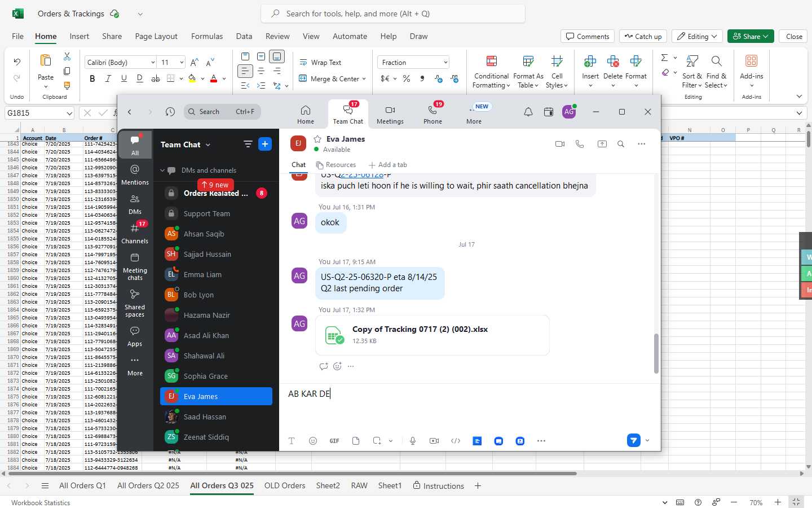812x508 pixels.
Task: Open the Editing mode dropdown
Action: point(698,36)
